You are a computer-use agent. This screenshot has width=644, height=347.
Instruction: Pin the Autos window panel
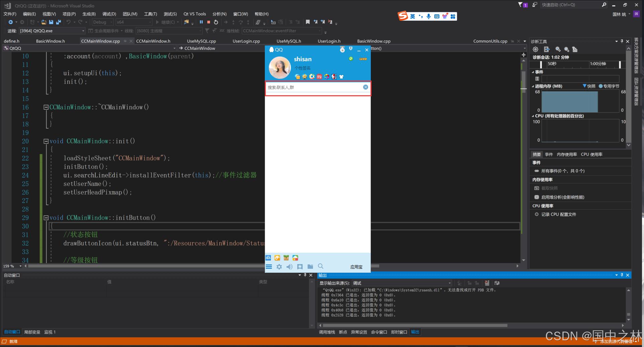coord(305,275)
